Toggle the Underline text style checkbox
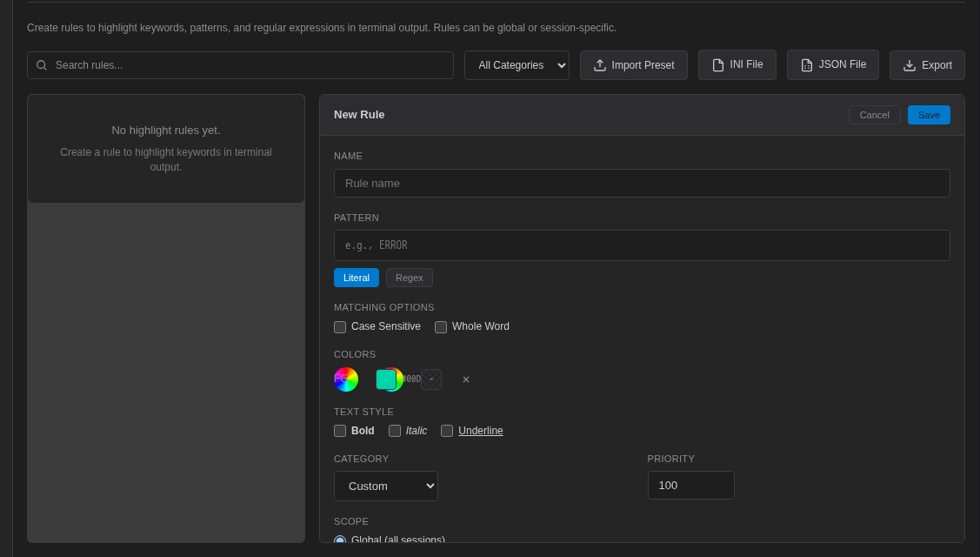Viewport: 980px width, 557px height. coord(447,431)
